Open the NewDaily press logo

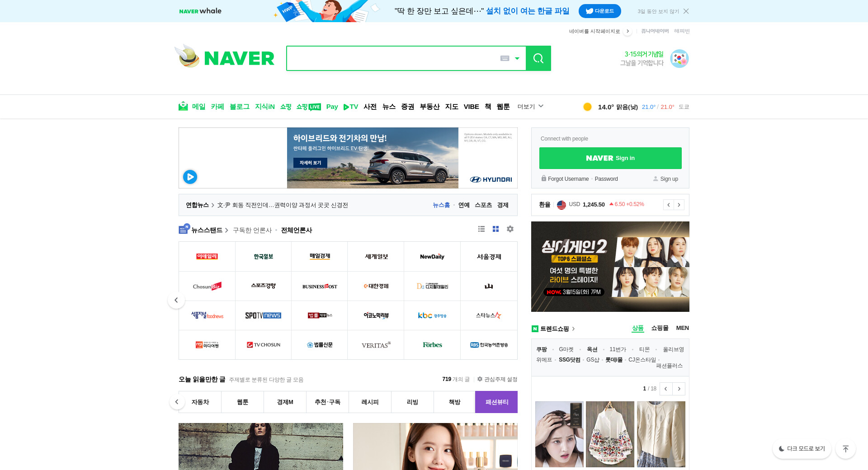(x=432, y=257)
